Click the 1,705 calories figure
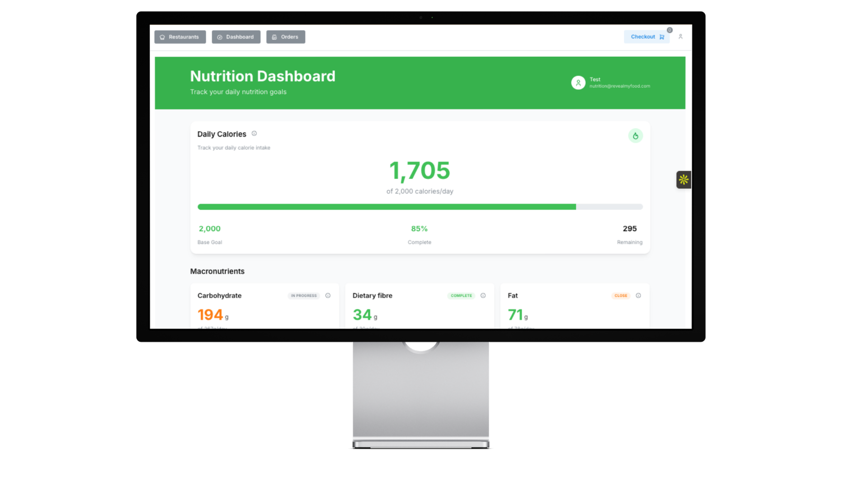The height and width of the screenshot is (488, 868). click(x=420, y=171)
